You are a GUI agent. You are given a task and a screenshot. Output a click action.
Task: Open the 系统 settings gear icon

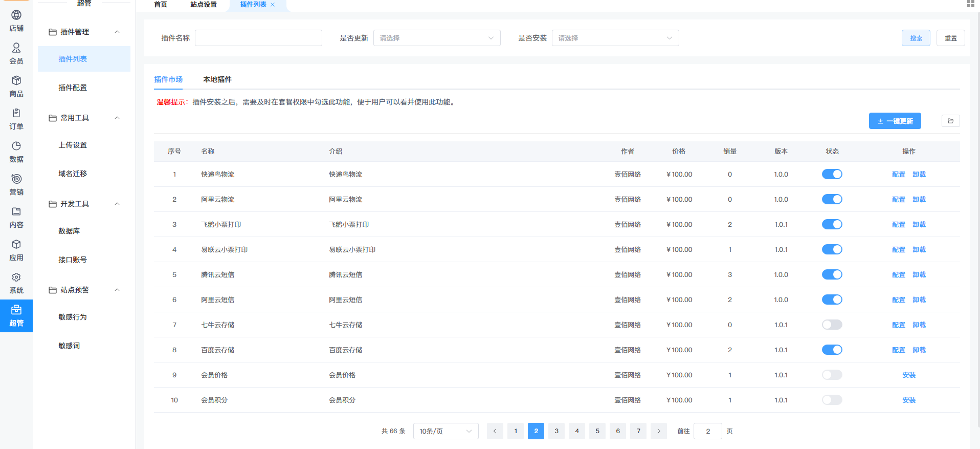(x=16, y=277)
